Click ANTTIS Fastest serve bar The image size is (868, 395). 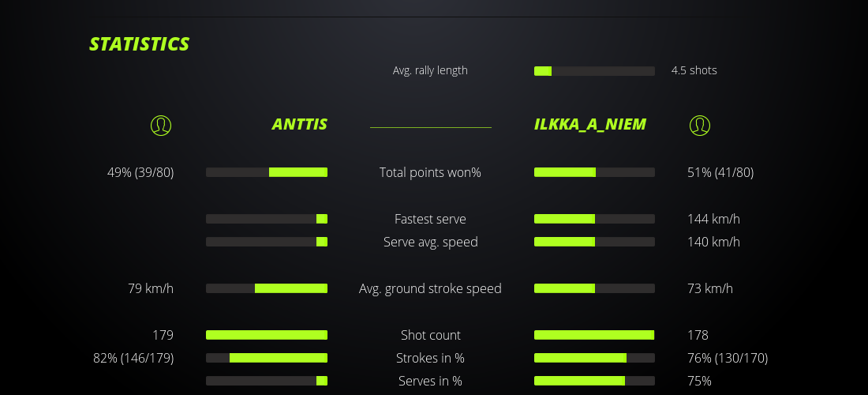[x=267, y=219]
